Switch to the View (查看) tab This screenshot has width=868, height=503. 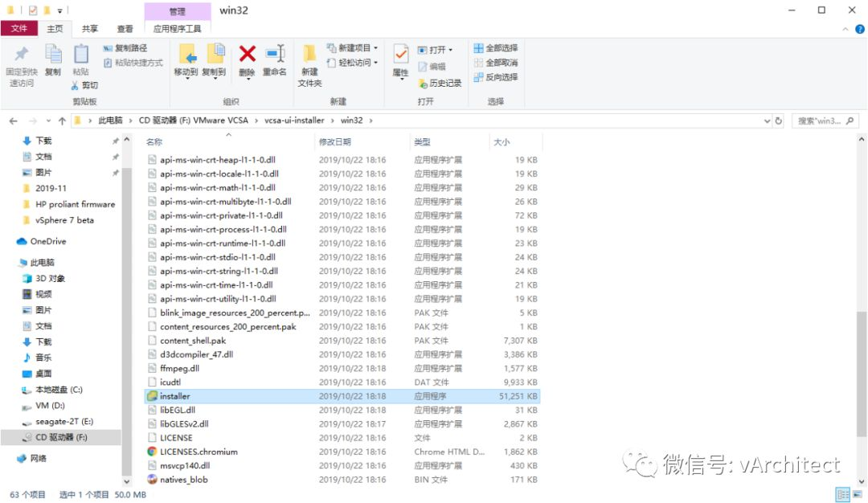tap(125, 29)
